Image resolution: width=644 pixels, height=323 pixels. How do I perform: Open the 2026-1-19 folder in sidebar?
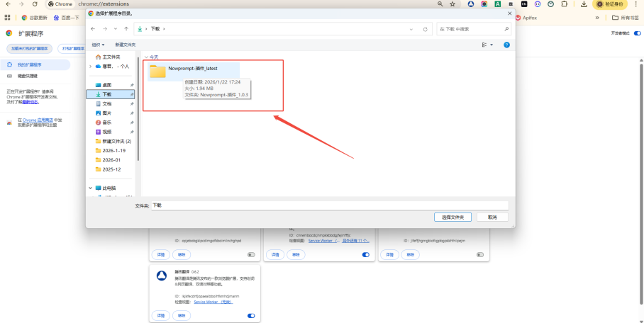(x=113, y=150)
